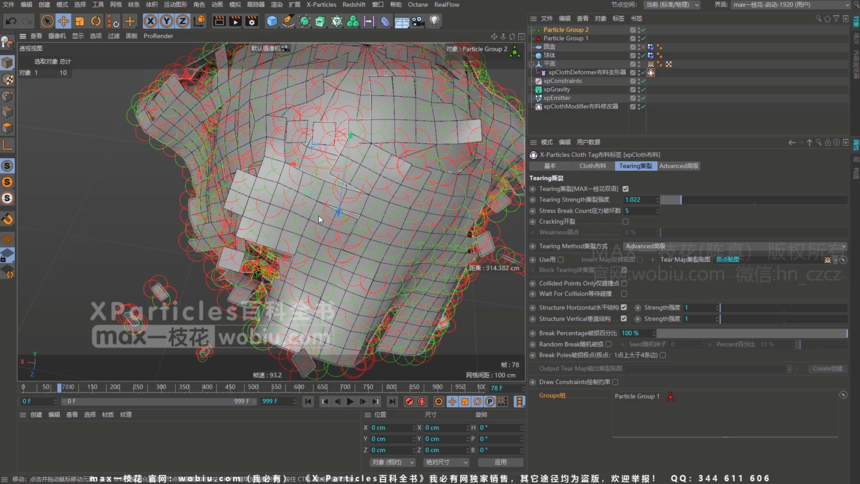Open Tearing Method dropdown

point(735,246)
